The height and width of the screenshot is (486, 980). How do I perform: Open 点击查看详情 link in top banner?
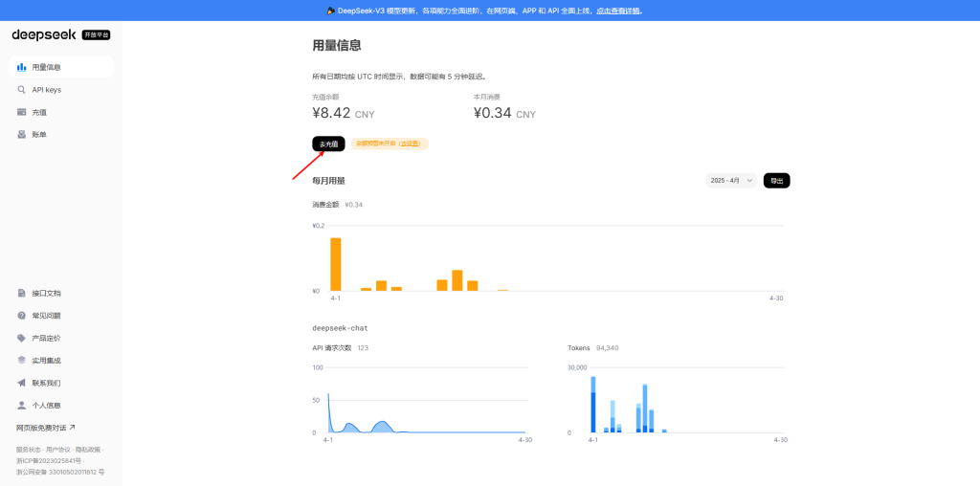[x=619, y=11]
